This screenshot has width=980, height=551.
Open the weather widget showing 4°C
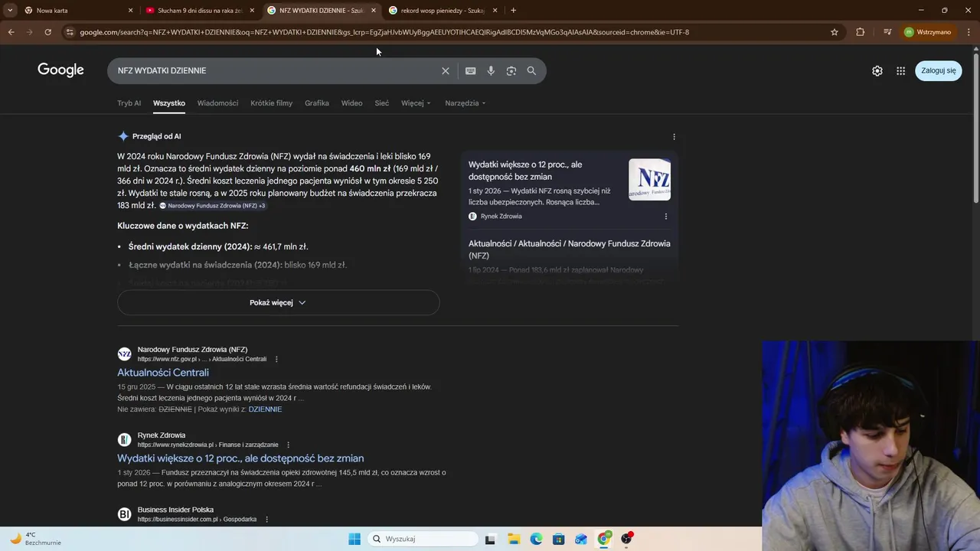click(34, 539)
